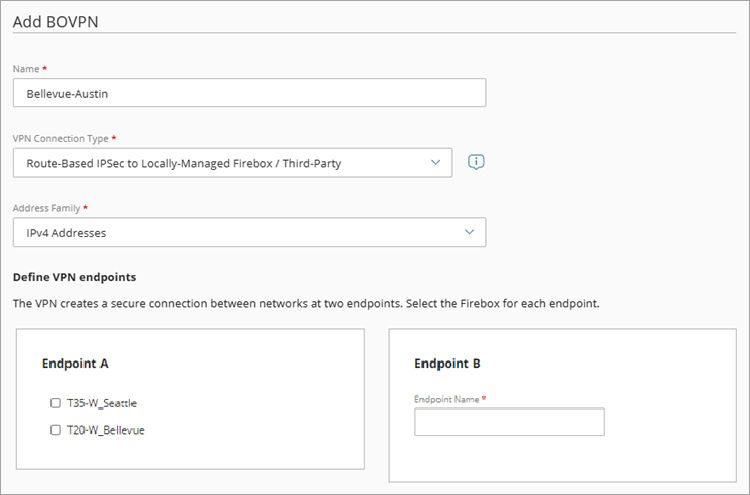This screenshot has height=495, width=750.
Task: Open the VPN Connection Type dropdown field
Action: tap(220, 163)
